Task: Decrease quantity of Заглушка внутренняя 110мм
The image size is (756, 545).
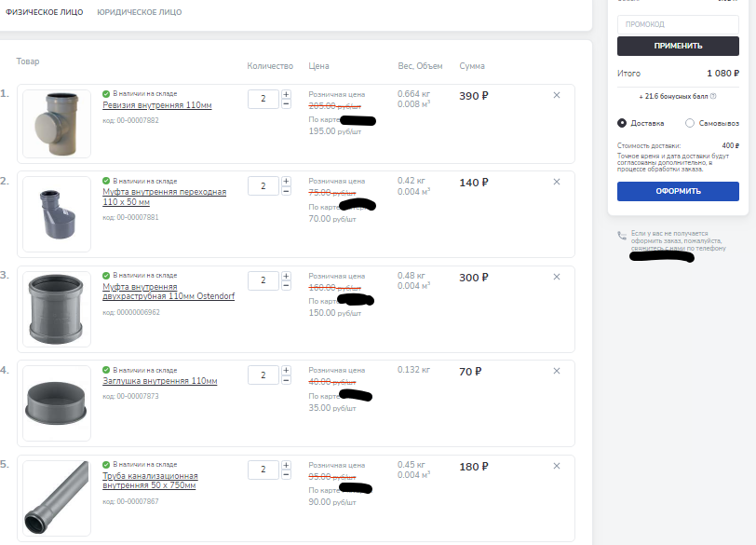Action: 286,380
